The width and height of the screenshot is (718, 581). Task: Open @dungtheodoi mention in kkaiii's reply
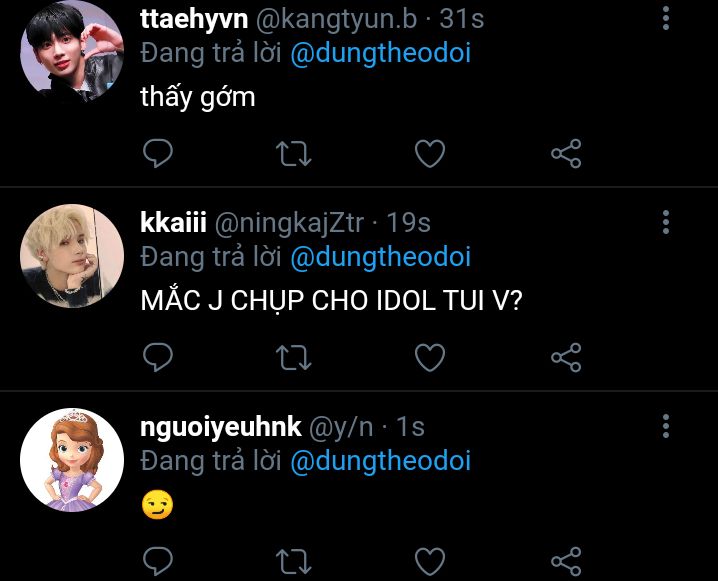[x=381, y=257]
